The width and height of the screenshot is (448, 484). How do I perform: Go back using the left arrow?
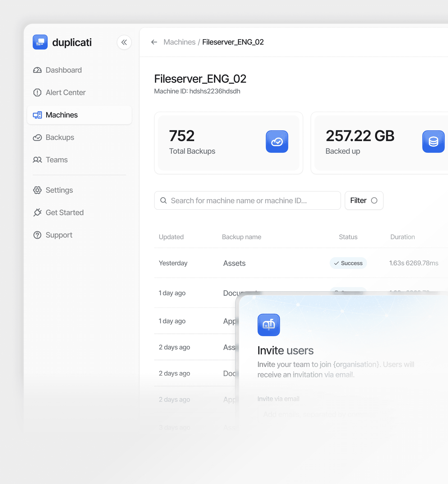click(154, 42)
